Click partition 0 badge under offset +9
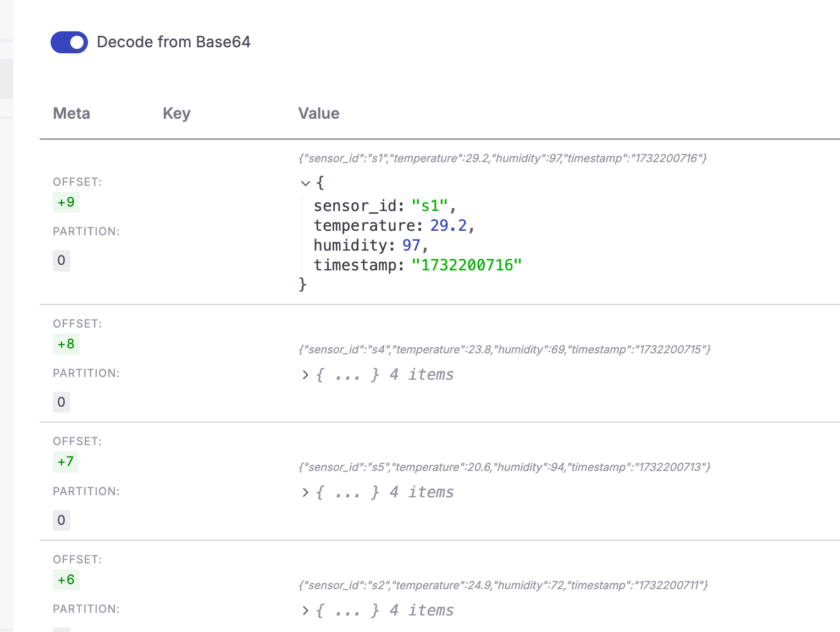This screenshot has height=632, width=840. pyautogui.click(x=62, y=260)
